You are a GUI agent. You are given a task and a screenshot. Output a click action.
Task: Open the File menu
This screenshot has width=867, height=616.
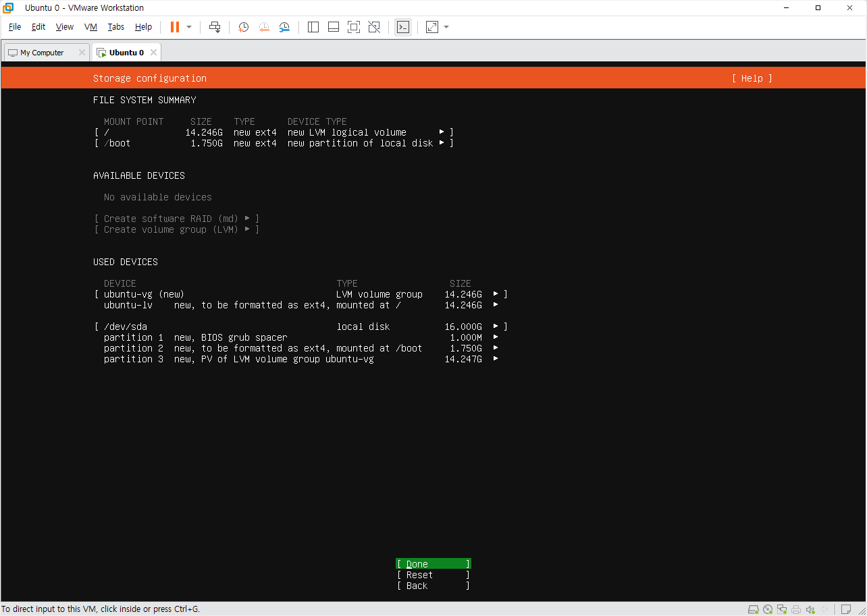[x=15, y=27]
